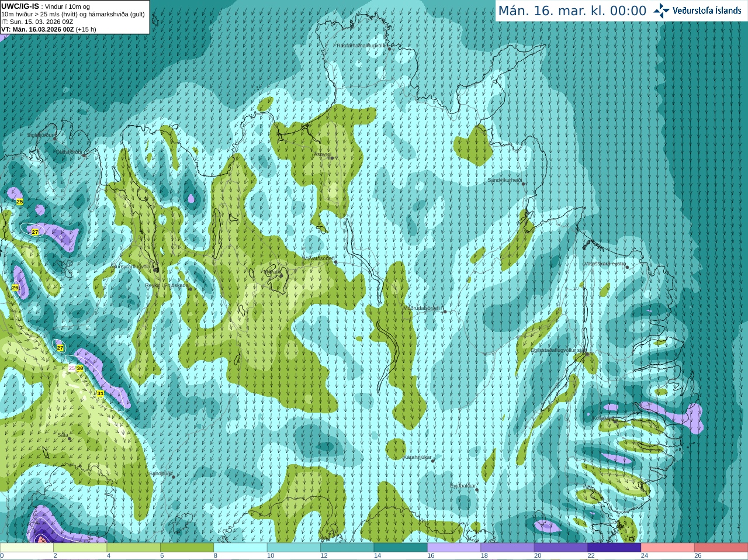Click the 'Vindur í 10m og' title text
The height and width of the screenshot is (560, 748).
point(67,7)
